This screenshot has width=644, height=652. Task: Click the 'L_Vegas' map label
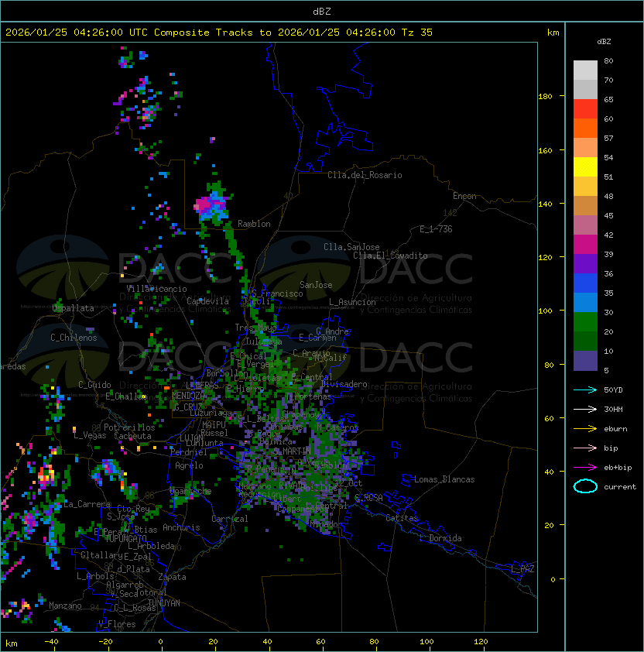point(90,435)
